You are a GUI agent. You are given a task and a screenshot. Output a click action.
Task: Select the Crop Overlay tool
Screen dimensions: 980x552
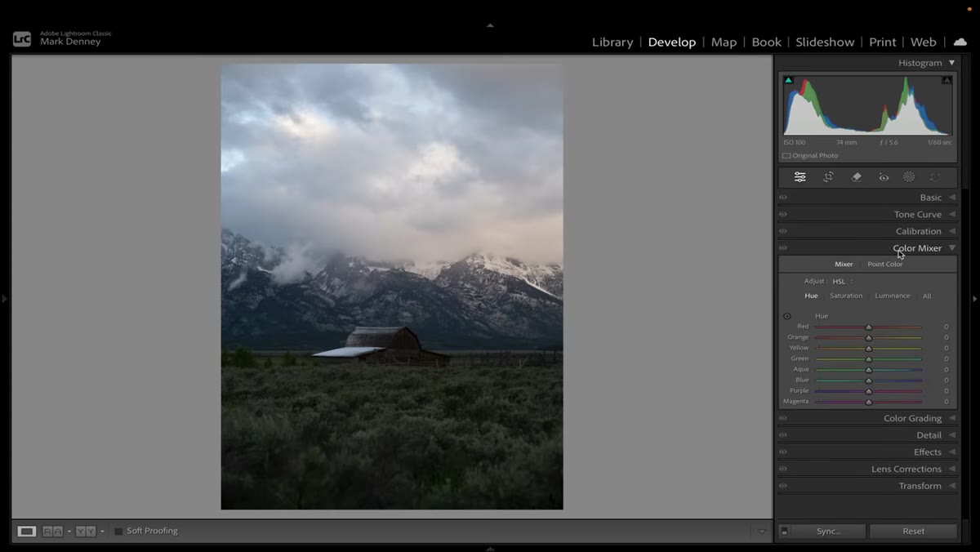pyautogui.click(x=828, y=177)
